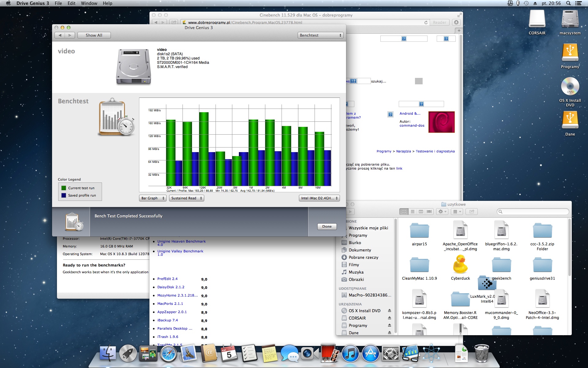588x368 pixels.
Task: Open Finder action gear dropdown
Action: pyautogui.click(x=442, y=212)
